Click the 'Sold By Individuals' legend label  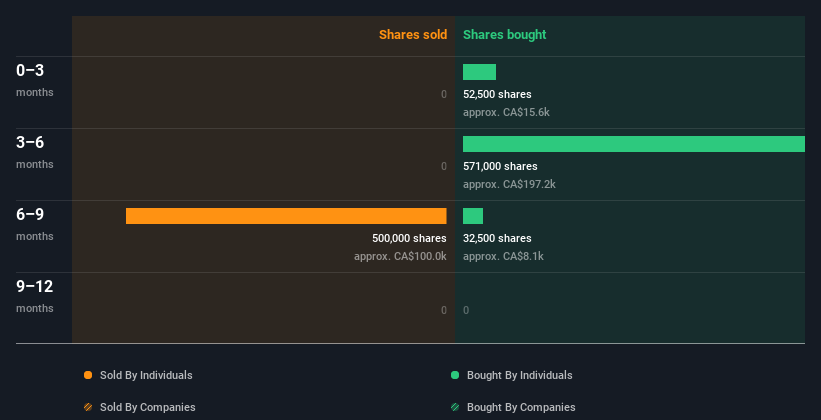point(146,375)
